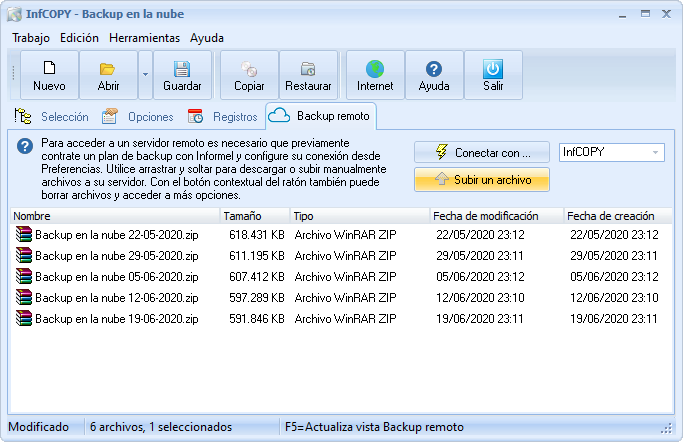
Task: Click the Subir un archivo button
Action: click(x=482, y=179)
